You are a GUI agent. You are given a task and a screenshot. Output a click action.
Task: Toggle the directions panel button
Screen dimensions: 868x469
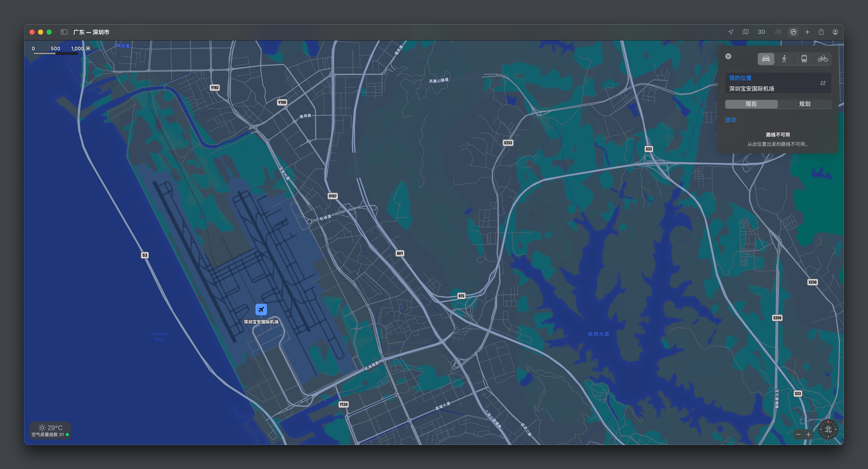(x=793, y=32)
